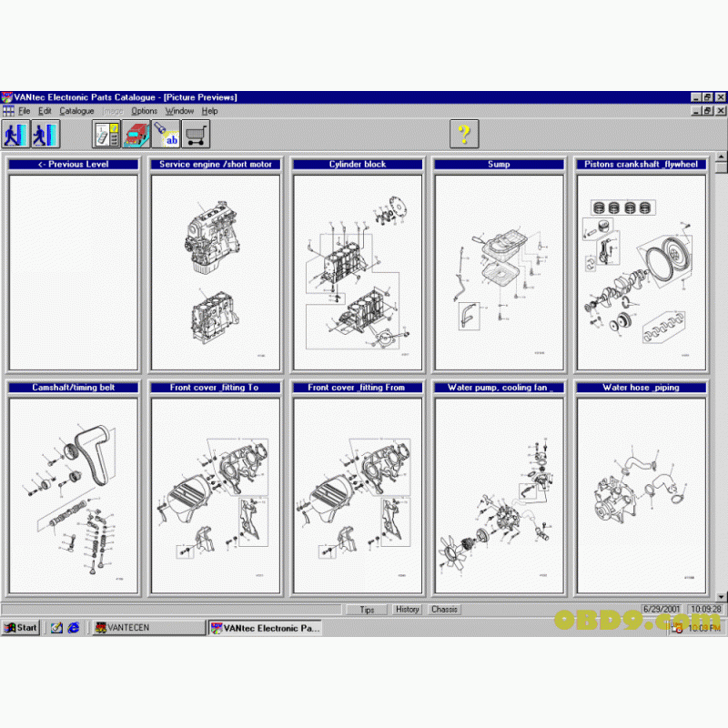Click the Start button on taskbar

click(20, 628)
